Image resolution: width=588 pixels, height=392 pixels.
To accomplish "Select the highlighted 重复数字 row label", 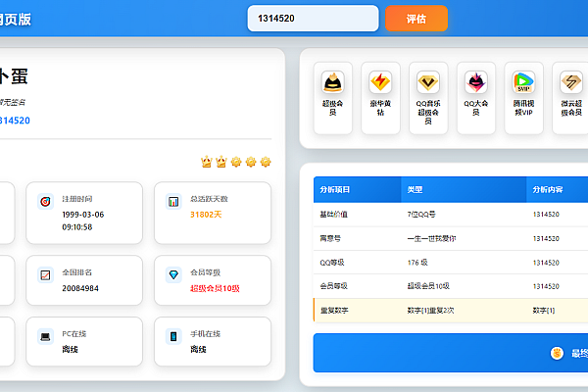I will [x=334, y=311].
